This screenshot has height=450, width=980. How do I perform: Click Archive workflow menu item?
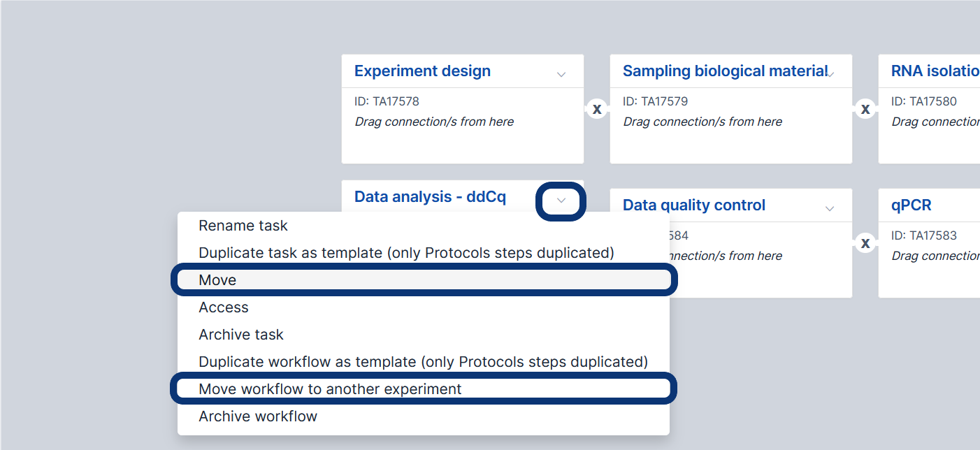click(x=258, y=416)
